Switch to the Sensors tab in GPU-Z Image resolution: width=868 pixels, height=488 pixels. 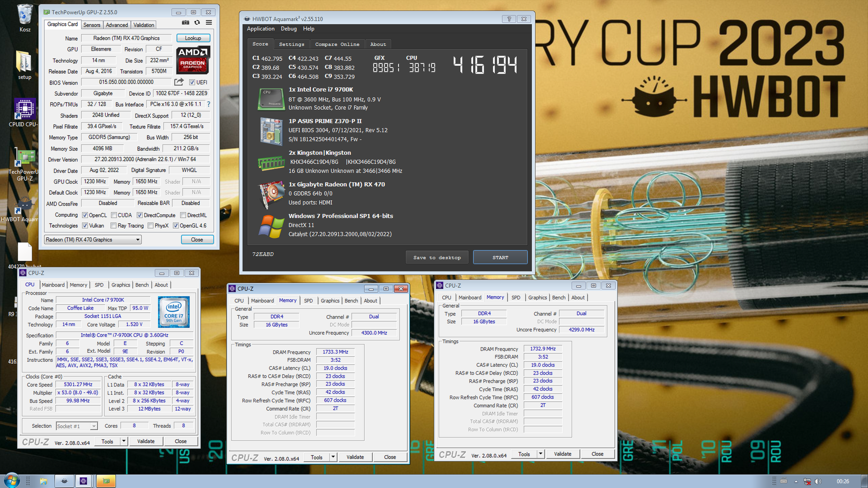click(92, 25)
